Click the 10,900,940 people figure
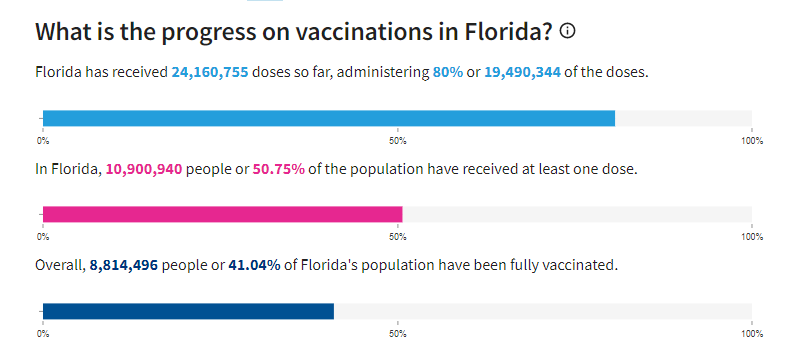The image size is (794, 362). click(144, 169)
